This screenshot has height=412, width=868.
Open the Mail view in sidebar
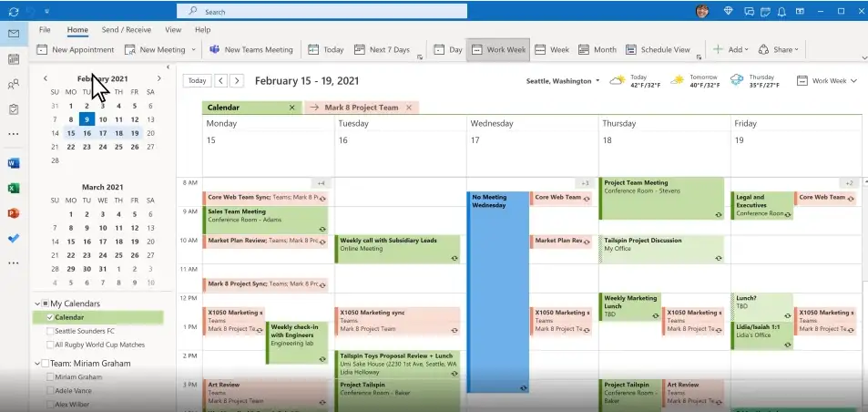pyautogui.click(x=14, y=34)
